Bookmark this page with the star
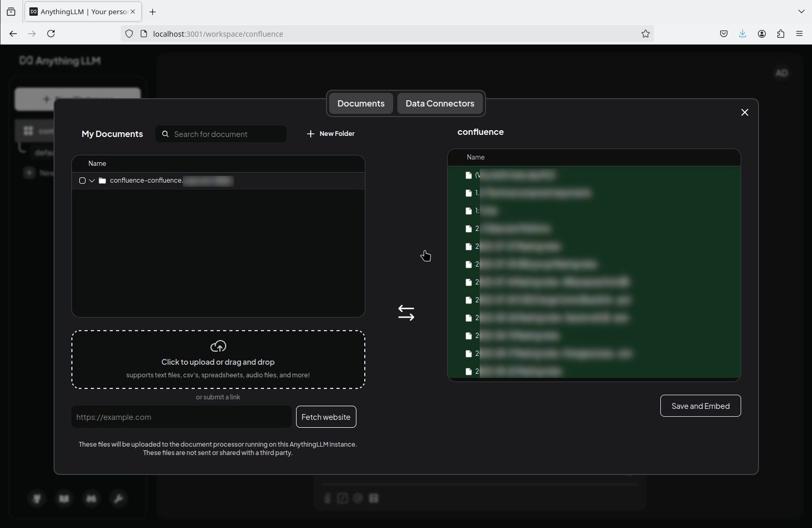The height and width of the screenshot is (528, 812). tap(646, 34)
